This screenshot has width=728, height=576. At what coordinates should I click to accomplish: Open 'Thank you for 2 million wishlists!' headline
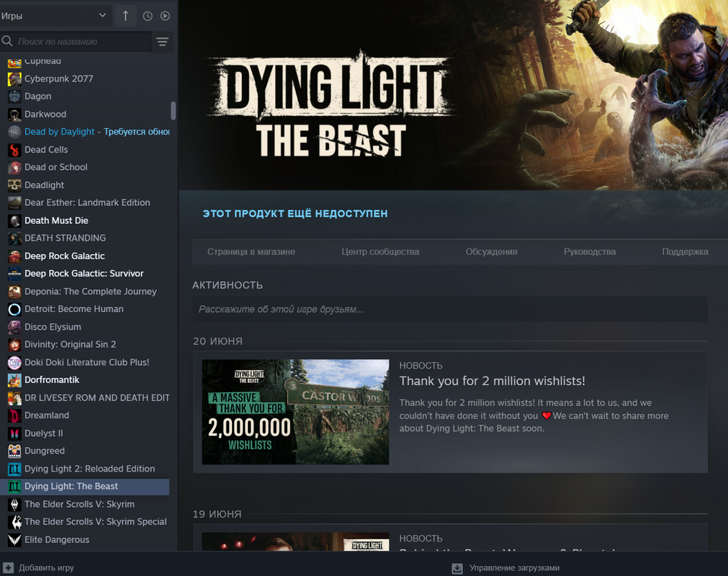492,381
